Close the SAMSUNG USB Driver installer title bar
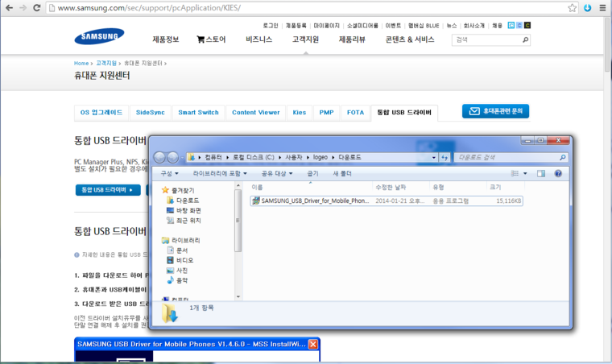The height and width of the screenshot is (364, 612). pyautogui.click(x=313, y=344)
